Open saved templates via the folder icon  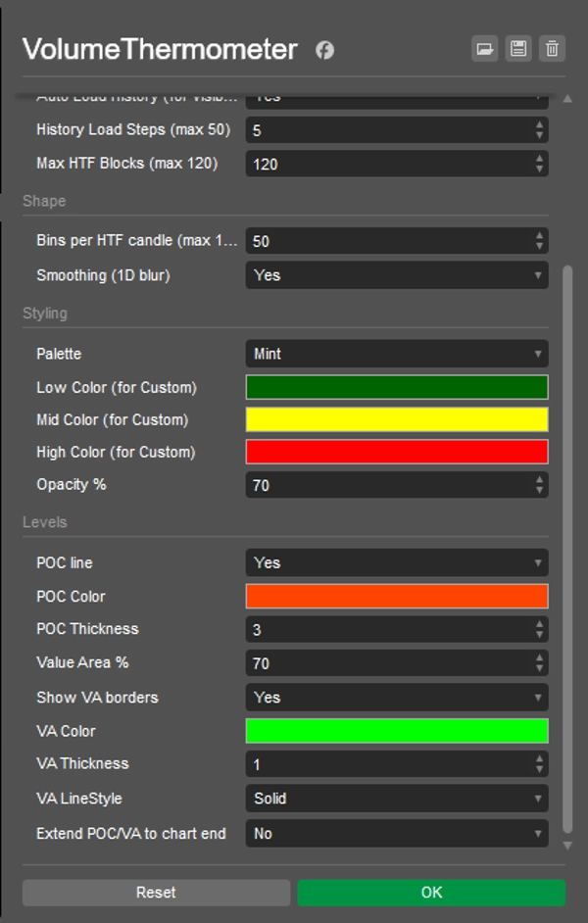pos(484,48)
